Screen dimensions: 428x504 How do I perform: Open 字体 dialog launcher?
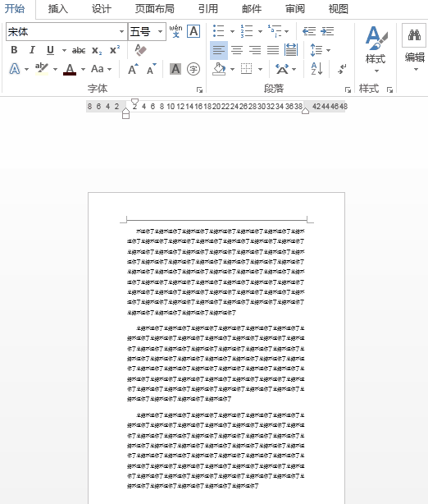click(x=199, y=90)
